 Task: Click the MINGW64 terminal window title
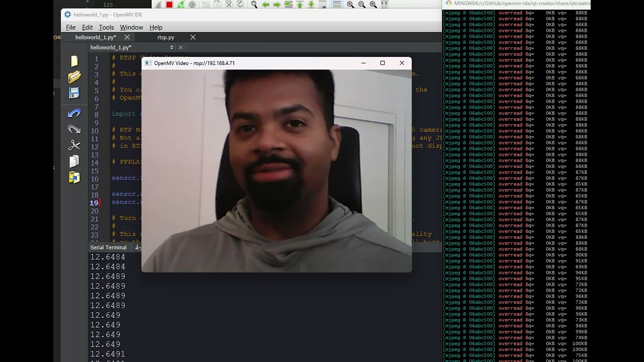[521, 4]
